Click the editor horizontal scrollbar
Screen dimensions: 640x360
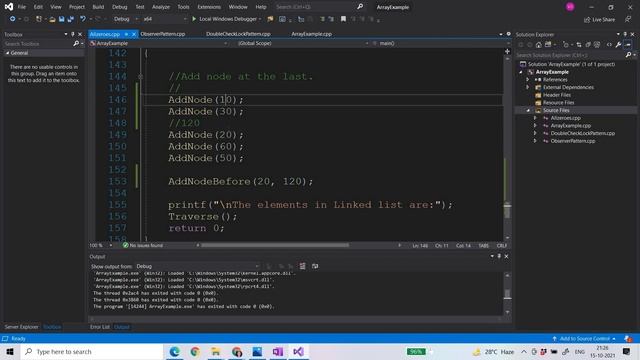[x=275, y=245]
